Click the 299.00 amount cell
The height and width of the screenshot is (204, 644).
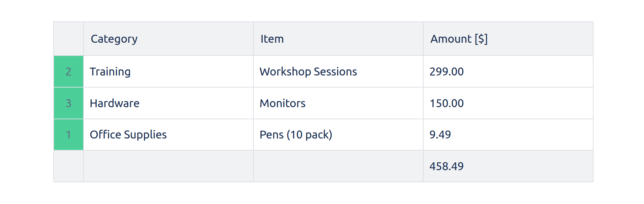[446, 72]
